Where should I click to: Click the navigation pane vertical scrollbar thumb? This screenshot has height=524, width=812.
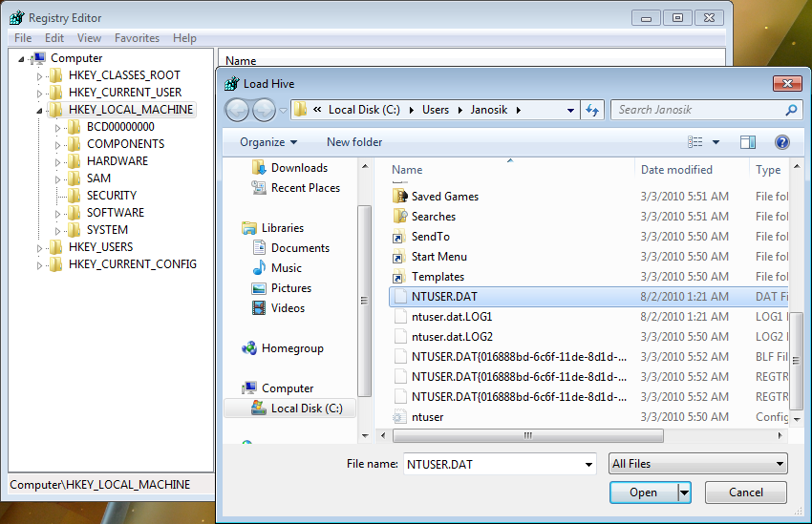pos(364,301)
